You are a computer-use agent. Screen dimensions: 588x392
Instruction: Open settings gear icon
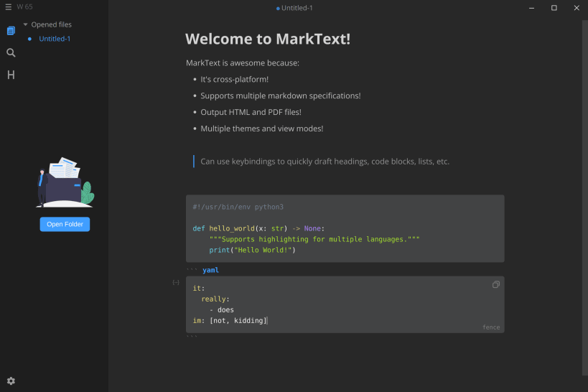(x=11, y=381)
